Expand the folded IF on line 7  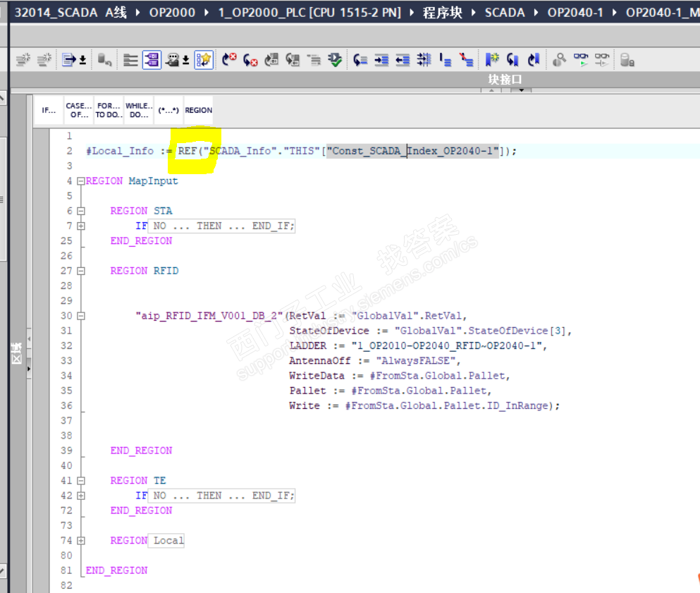pyautogui.click(x=81, y=226)
